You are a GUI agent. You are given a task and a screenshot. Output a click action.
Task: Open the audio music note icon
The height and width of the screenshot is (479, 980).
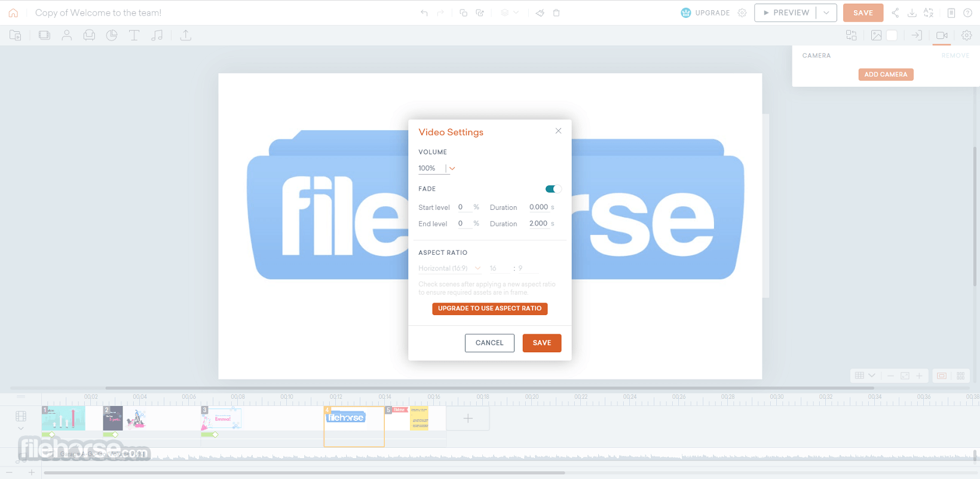[x=157, y=35]
